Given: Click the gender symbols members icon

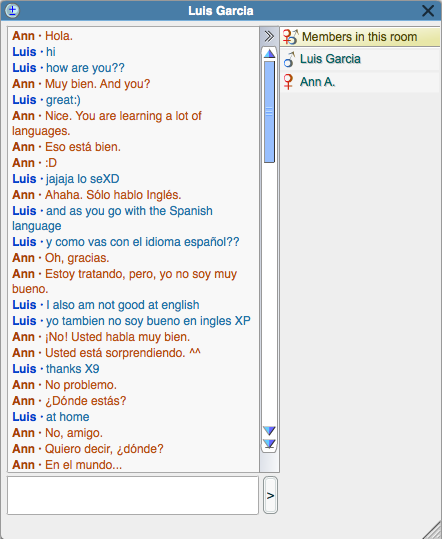Looking at the screenshot, I should 290,37.
